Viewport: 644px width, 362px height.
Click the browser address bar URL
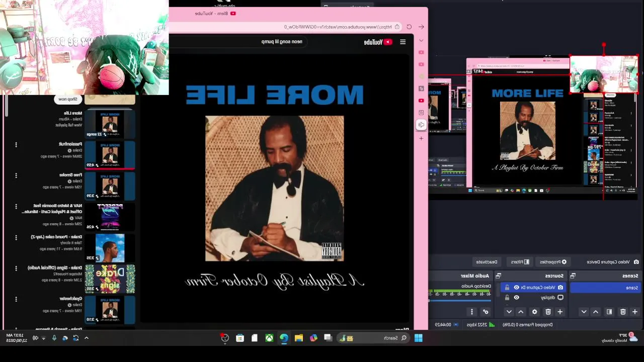(338, 27)
